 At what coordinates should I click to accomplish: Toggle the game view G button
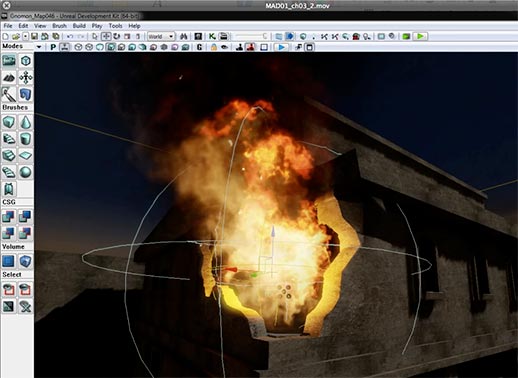[199, 47]
